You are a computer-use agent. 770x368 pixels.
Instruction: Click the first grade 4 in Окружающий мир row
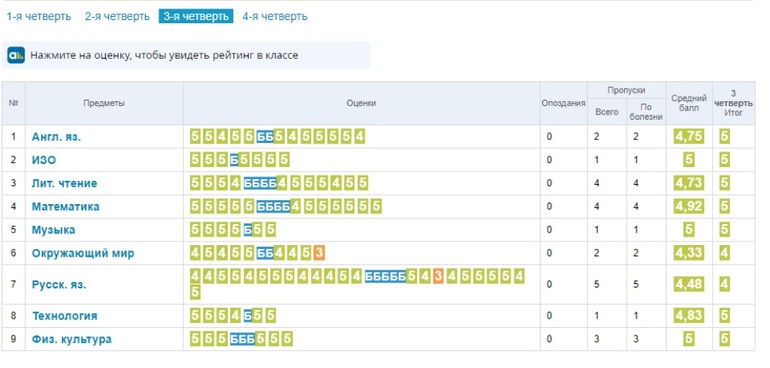[x=195, y=254]
